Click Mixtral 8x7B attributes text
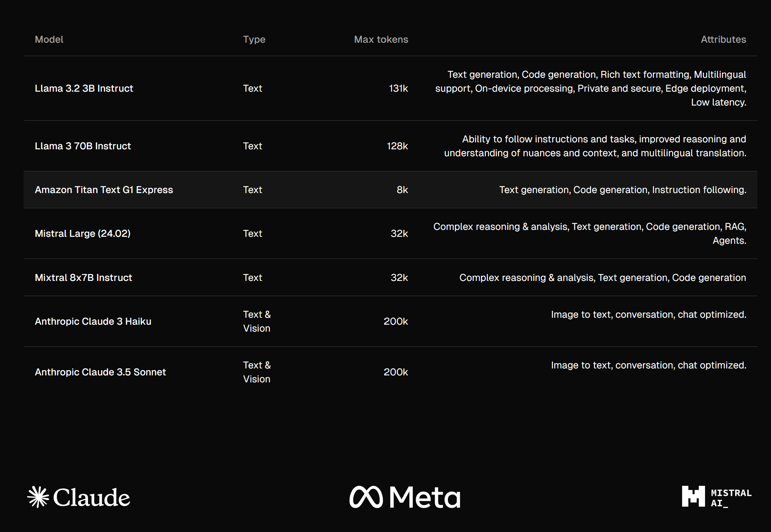Image resolution: width=771 pixels, height=532 pixels. [603, 277]
